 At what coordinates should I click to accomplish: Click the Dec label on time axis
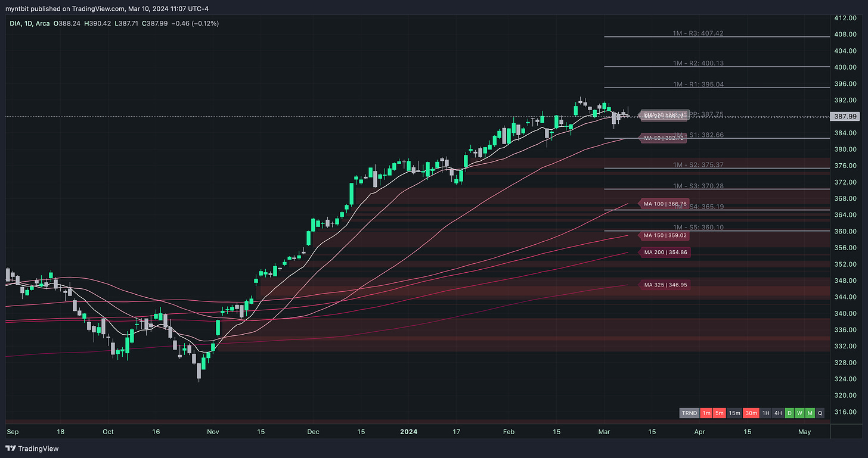point(313,431)
